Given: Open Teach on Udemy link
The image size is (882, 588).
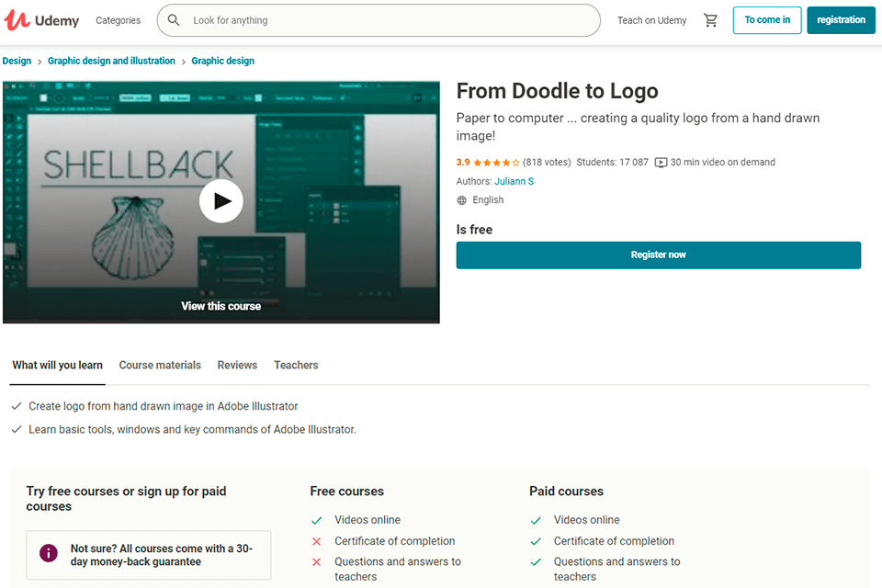Looking at the screenshot, I should click(x=651, y=20).
